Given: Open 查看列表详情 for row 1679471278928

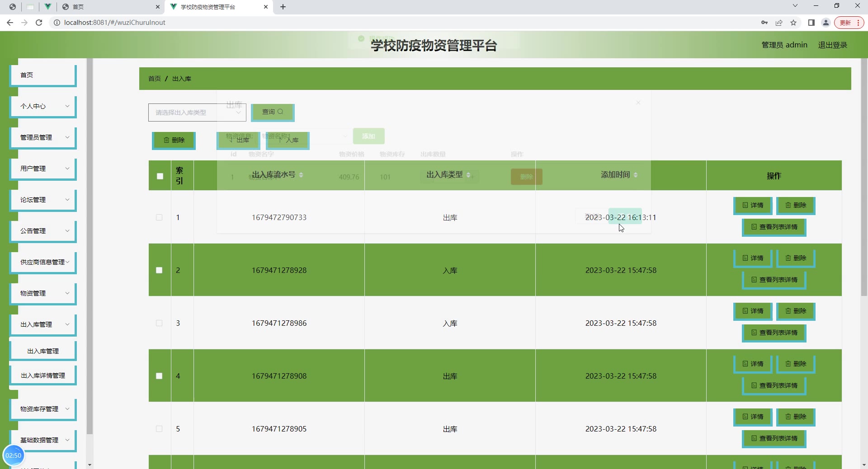Looking at the screenshot, I should coord(774,280).
